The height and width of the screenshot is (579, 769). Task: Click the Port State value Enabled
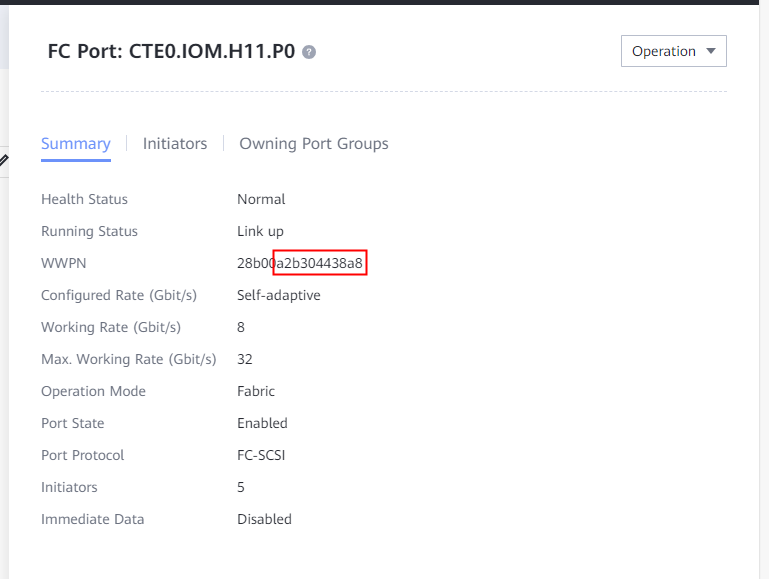coord(262,423)
